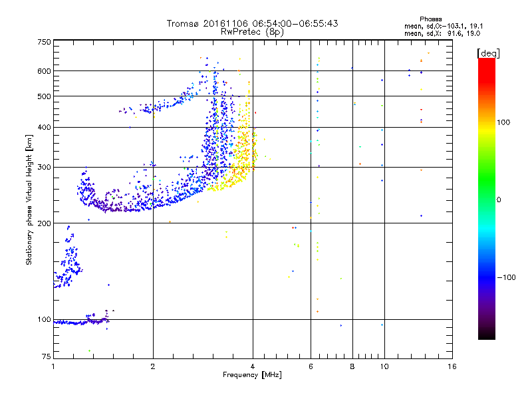
Task: Click the x-axis label "Frequency [MHz]"
Action: [x=252, y=375]
